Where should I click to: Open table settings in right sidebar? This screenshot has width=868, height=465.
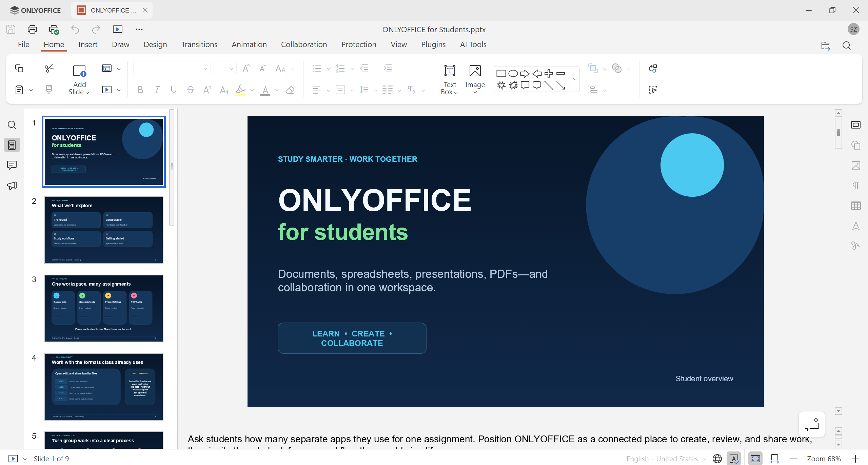pyautogui.click(x=856, y=206)
